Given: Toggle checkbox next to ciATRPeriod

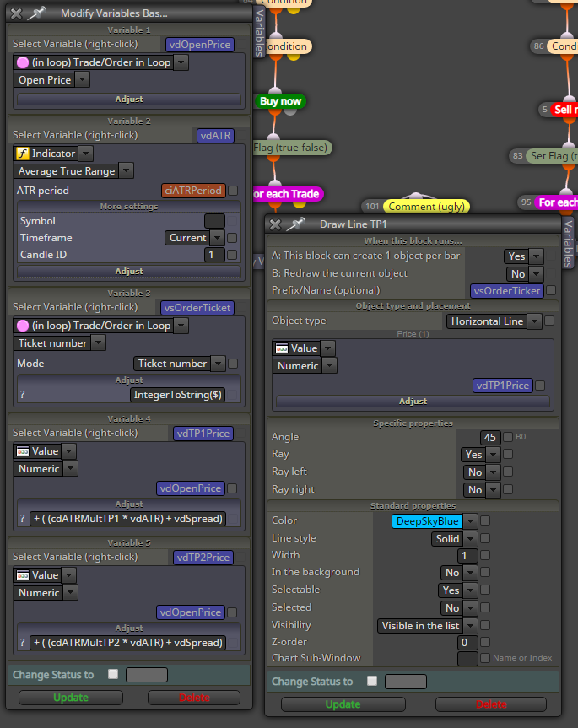Looking at the screenshot, I should tap(233, 191).
